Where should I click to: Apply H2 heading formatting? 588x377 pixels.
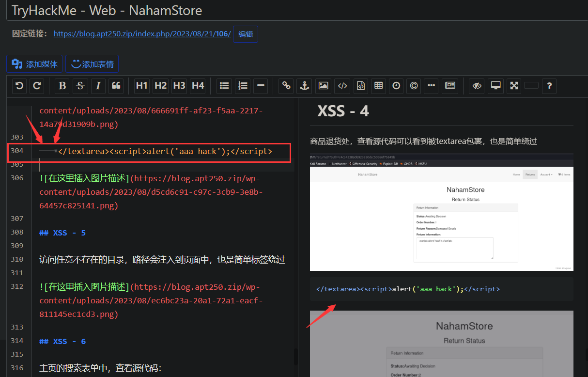click(x=160, y=86)
